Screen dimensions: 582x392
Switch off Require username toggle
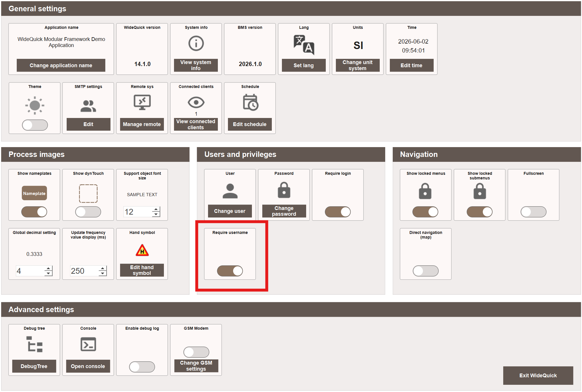(230, 271)
